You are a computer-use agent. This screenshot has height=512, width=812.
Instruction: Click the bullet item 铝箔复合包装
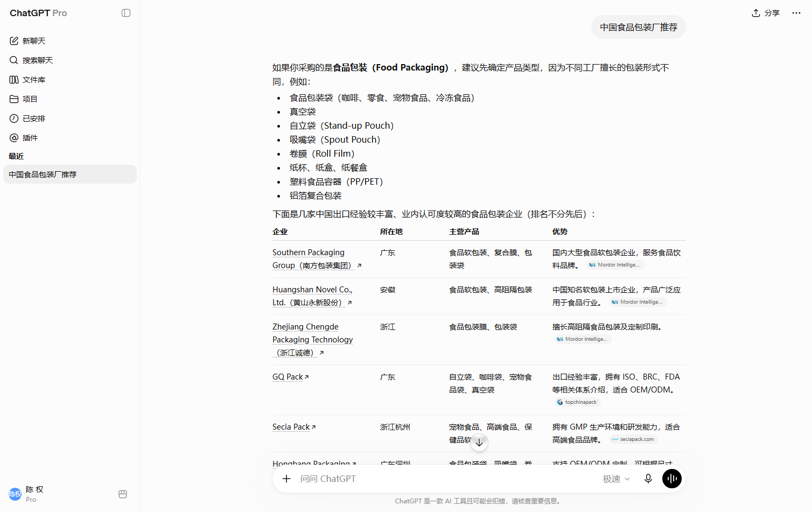pos(316,195)
